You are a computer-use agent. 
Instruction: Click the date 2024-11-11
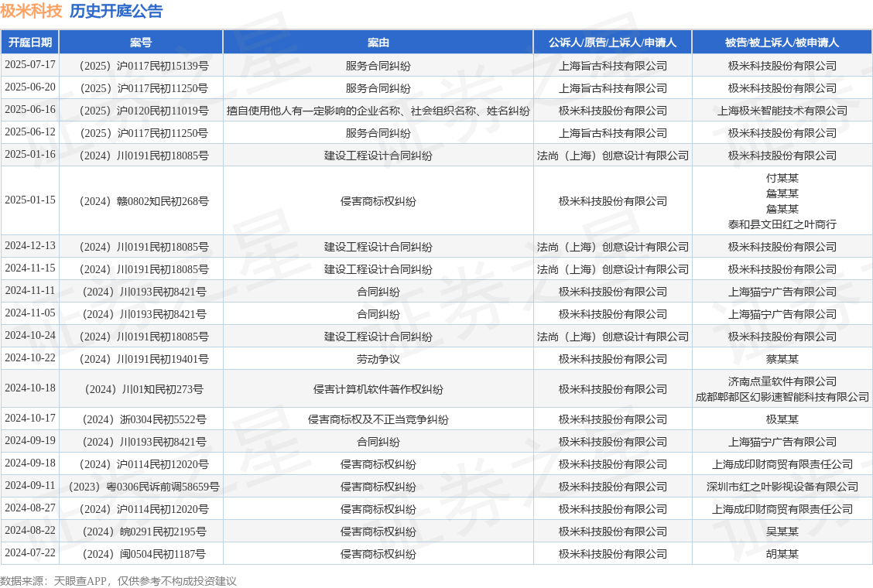coord(30,291)
